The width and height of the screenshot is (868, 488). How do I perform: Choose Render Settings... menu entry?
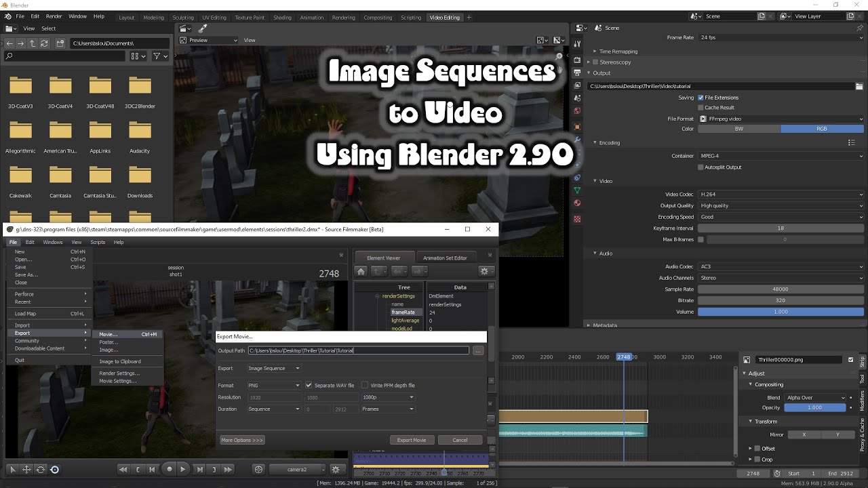119,373
